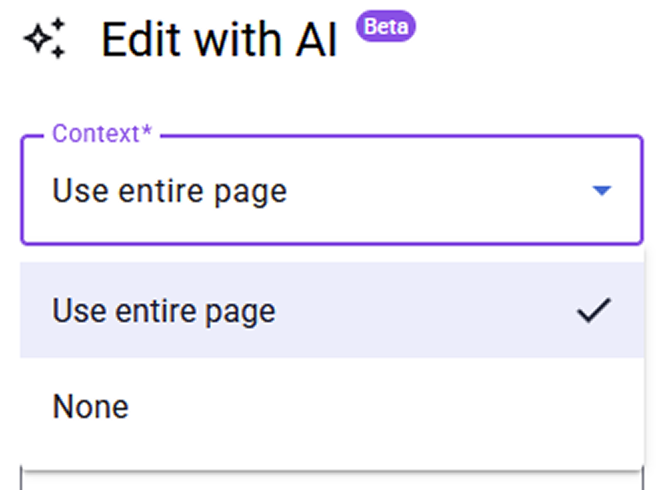The image size is (666, 490).
Task: Click the Beta label next to the title
Action: click(x=385, y=26)
